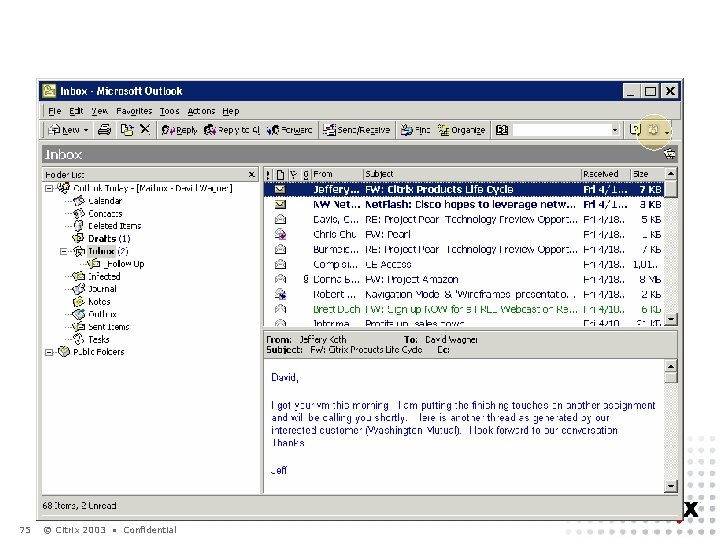
Task: Select the 'FW: Pearl' message from Chris
Action: coord(464,234)
